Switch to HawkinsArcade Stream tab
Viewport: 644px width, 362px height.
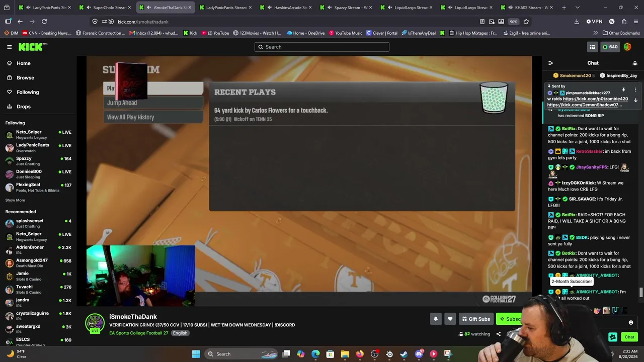point(287,8)
